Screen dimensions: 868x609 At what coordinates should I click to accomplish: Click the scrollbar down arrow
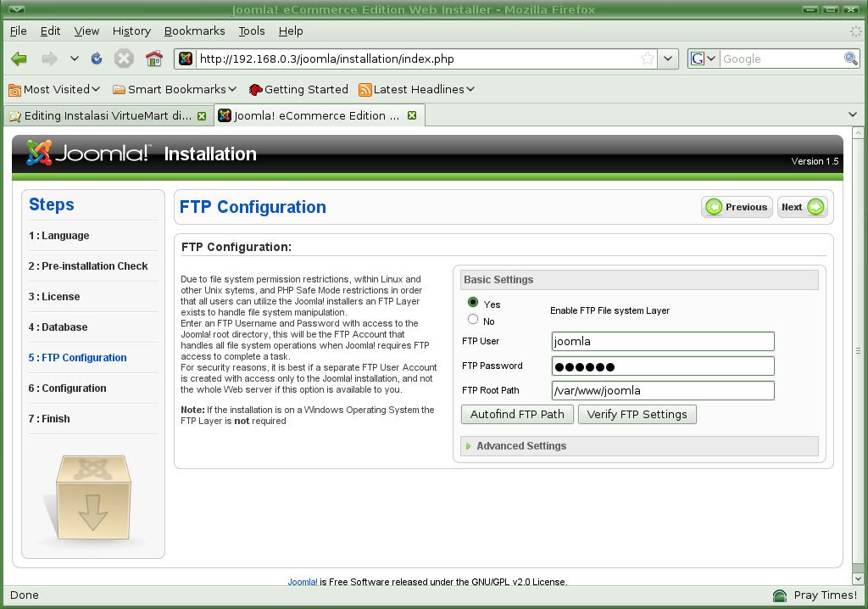(x=858, y=579)
